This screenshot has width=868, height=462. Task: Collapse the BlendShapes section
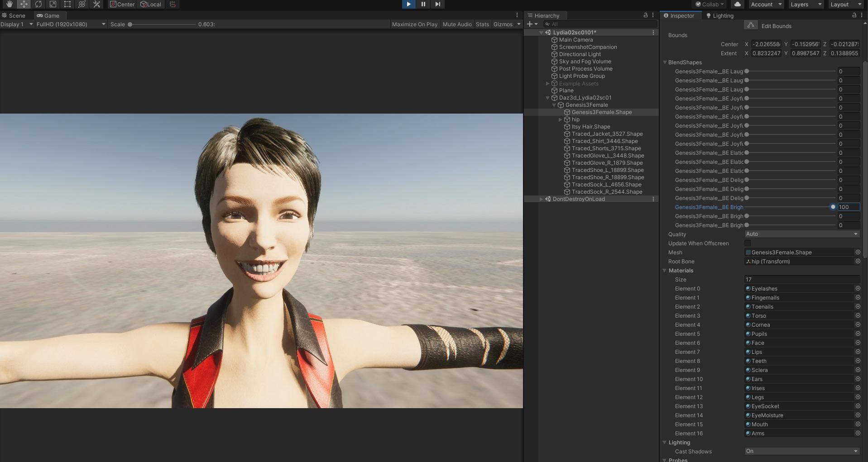pyautogui.click(x=665, y=62)
